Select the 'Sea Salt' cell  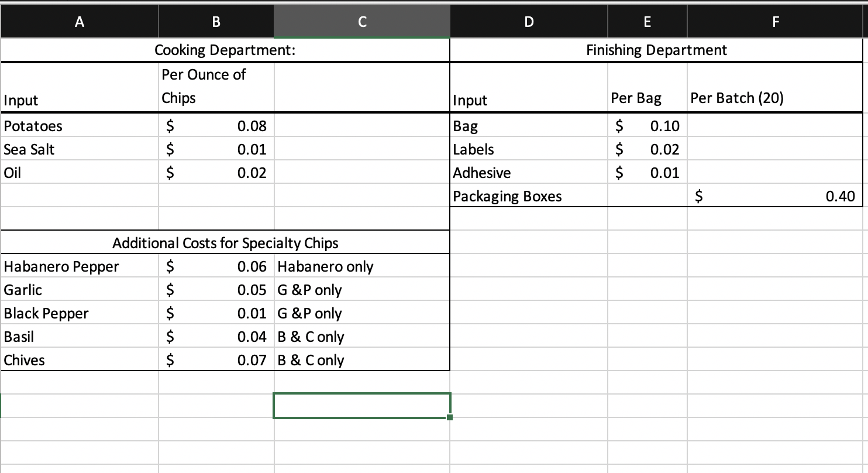(79, 149)
